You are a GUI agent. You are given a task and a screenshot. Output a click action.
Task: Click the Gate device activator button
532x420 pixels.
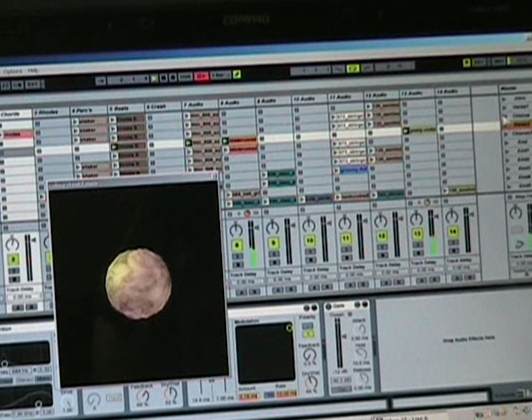point(329,306)
